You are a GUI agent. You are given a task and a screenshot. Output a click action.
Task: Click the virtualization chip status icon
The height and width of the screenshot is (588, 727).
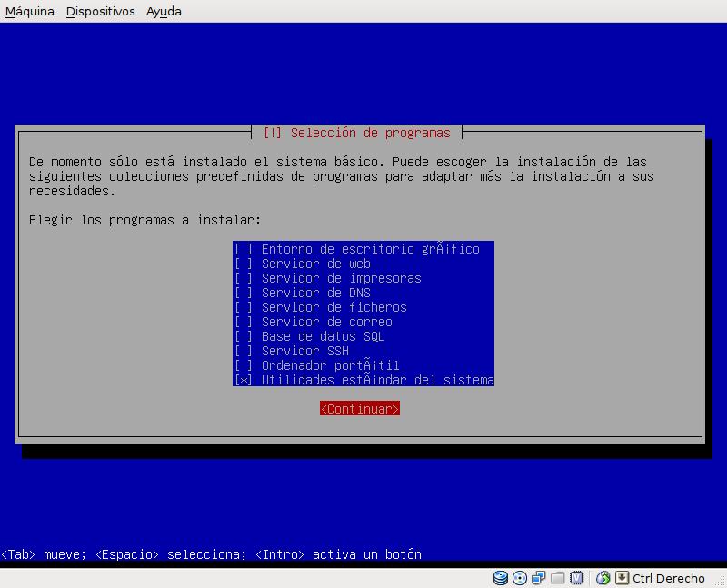pyautogui.click(x=576, y=578)
